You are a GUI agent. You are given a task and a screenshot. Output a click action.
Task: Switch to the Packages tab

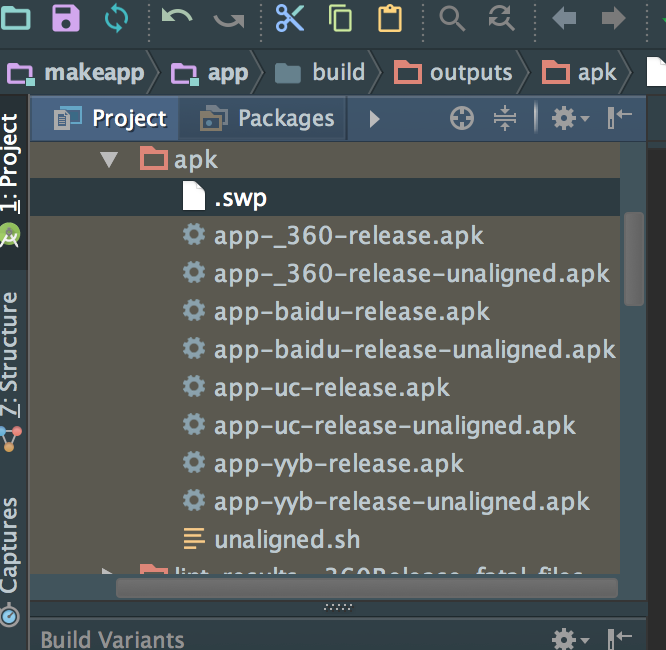(267, 119)
